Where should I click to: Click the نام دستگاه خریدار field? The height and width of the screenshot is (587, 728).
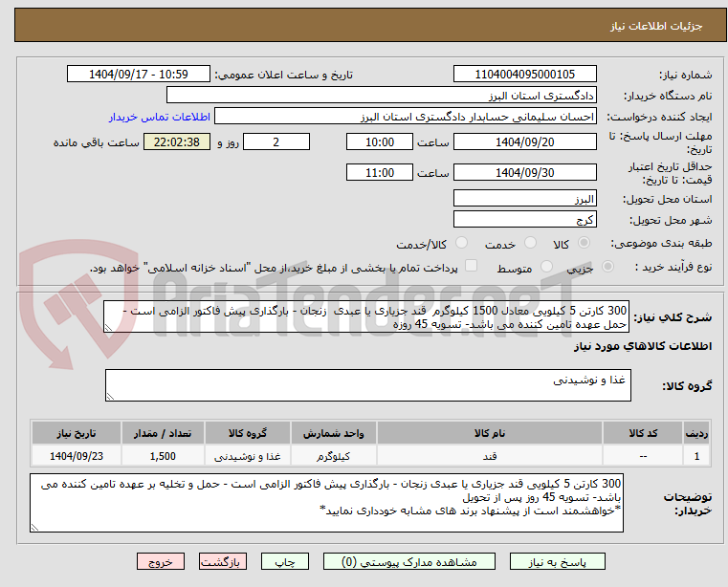381,96
